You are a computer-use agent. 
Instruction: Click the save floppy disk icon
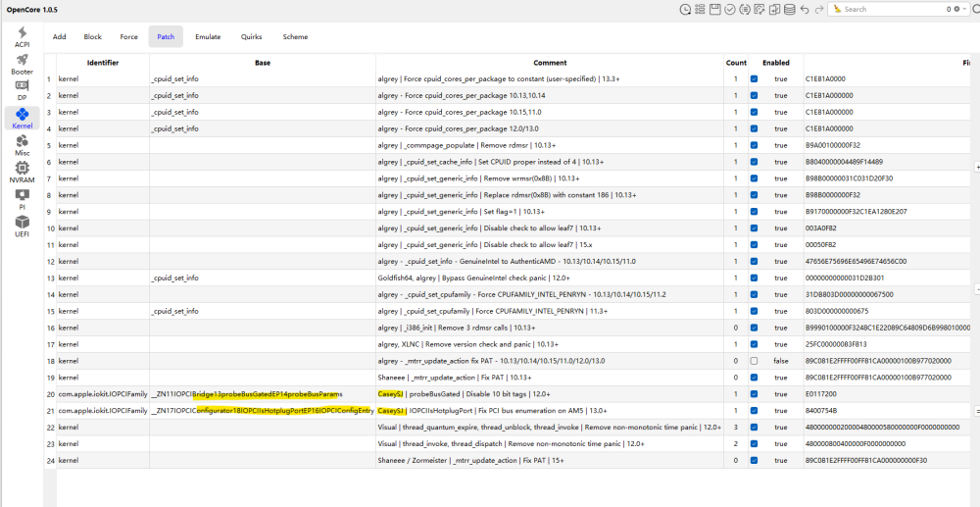click(x=714, y=10)
